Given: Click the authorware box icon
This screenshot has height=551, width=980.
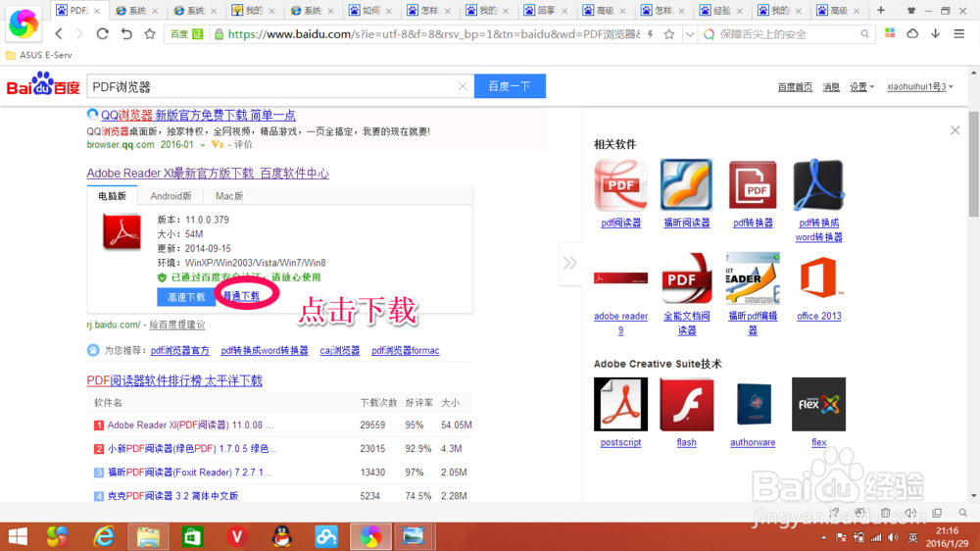Looking at the screenshot, I should (x=753, y=404).
